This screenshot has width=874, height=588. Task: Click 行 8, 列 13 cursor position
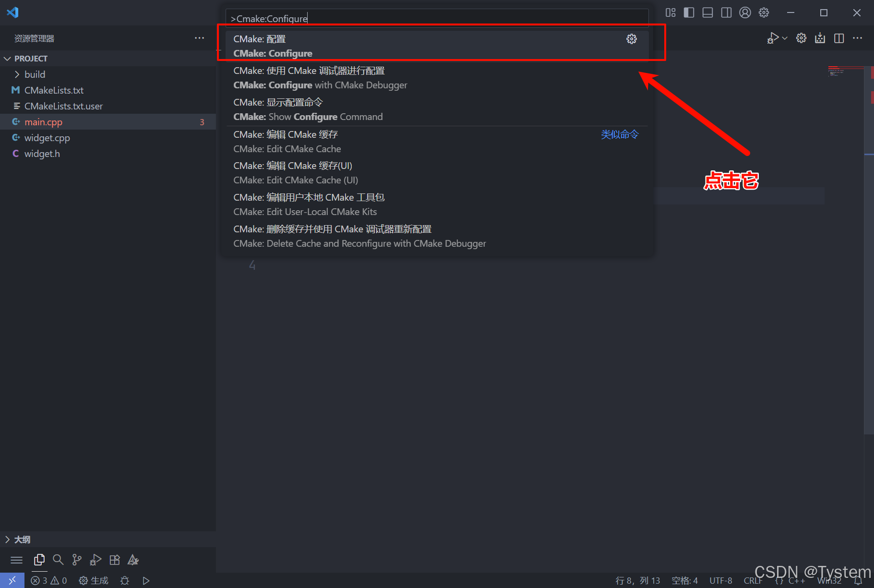(x=638, y=580)
